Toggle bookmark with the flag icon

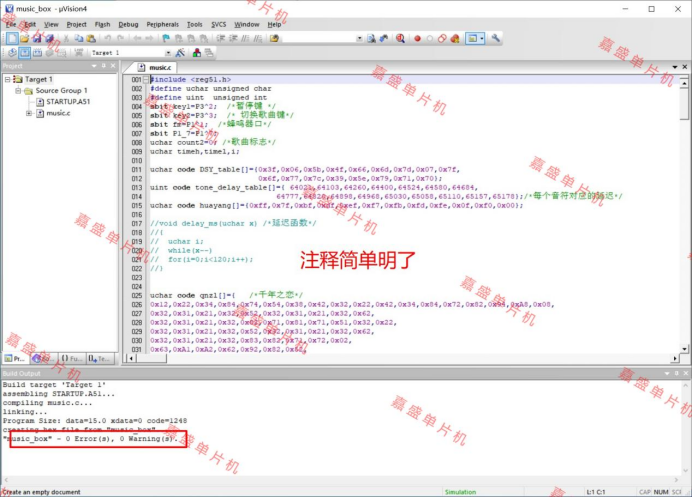[166, 39]
